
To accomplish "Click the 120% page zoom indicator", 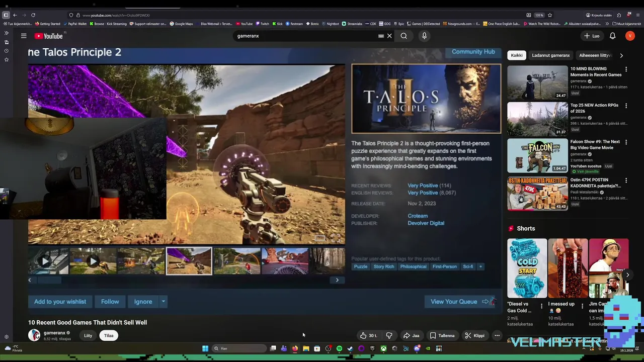I will pyautogui.click(x=539, y=15).
